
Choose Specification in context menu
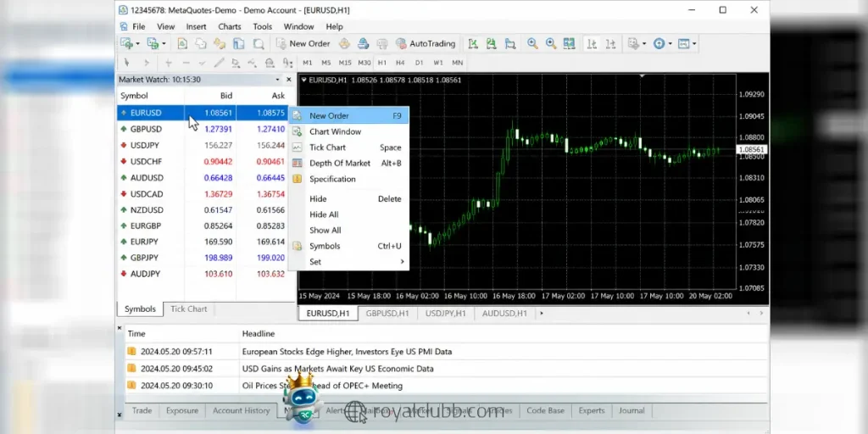pyautogui.click(x=348, y=179)
